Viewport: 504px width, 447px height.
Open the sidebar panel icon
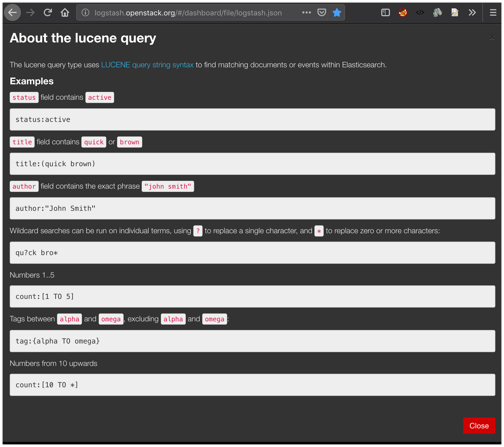tap(385, 12)
